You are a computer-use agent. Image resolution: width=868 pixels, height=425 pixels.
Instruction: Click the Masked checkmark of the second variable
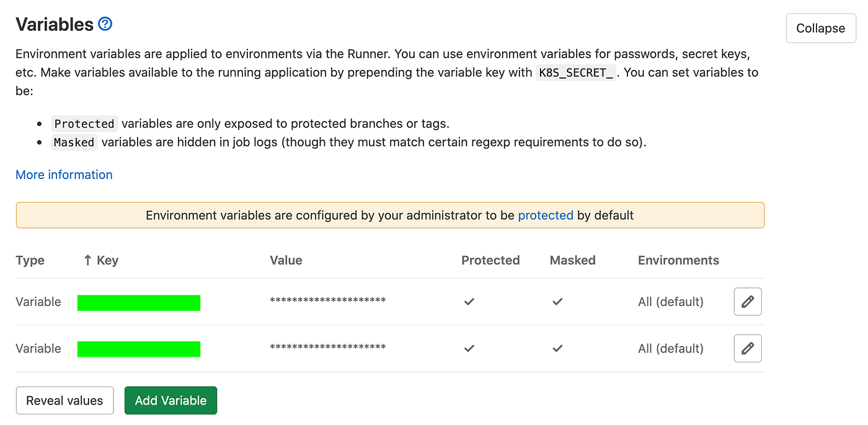coord(557,348)
